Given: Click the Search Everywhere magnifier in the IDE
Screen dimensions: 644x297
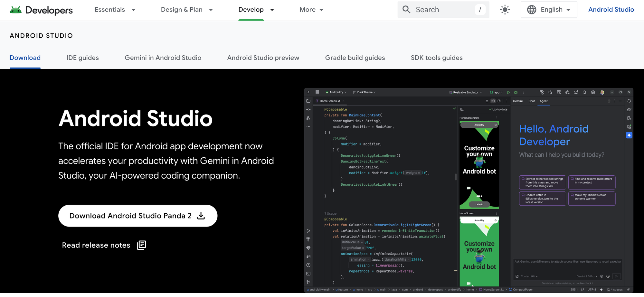Looking at the screenshot, I should click(584, 92).
